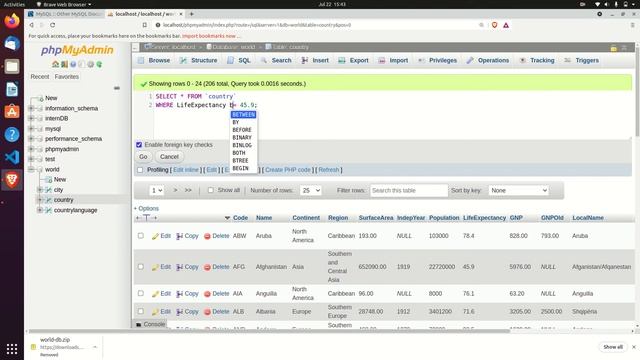The height and width of the screenshot is (360, 640).
Task: Open LibreOffice Writer from the dock
Action: (x=12, y=89)
